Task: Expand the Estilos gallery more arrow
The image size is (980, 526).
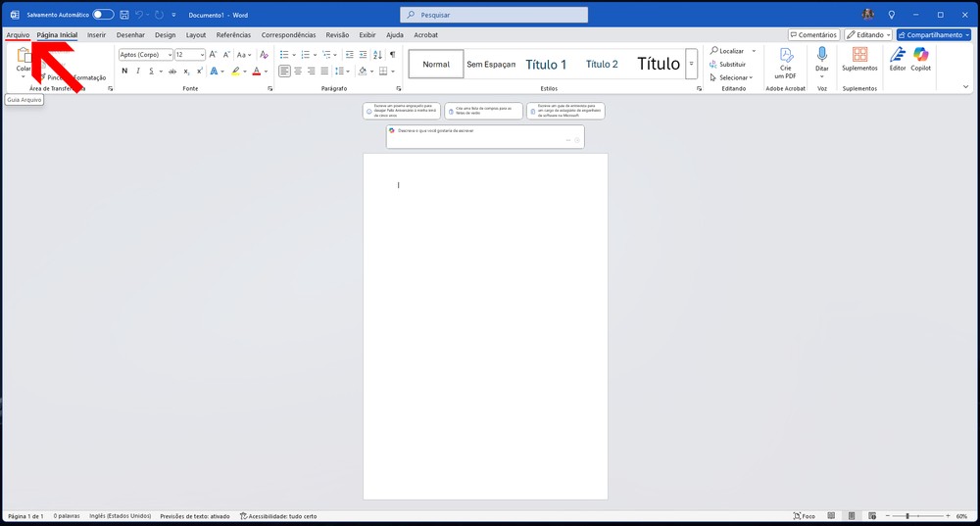Action: click(691, 64)
